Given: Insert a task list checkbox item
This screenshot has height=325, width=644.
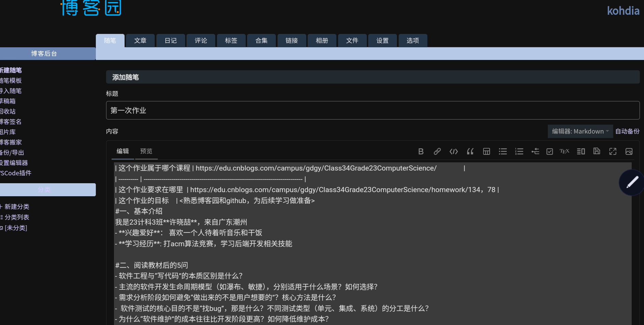Looking at the screenshot, I should 549,151.
